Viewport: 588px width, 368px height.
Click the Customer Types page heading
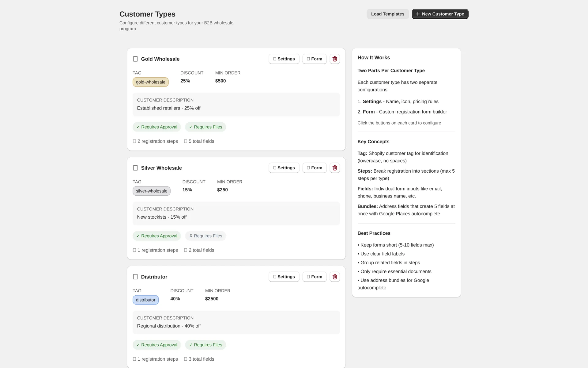point(147,14)
